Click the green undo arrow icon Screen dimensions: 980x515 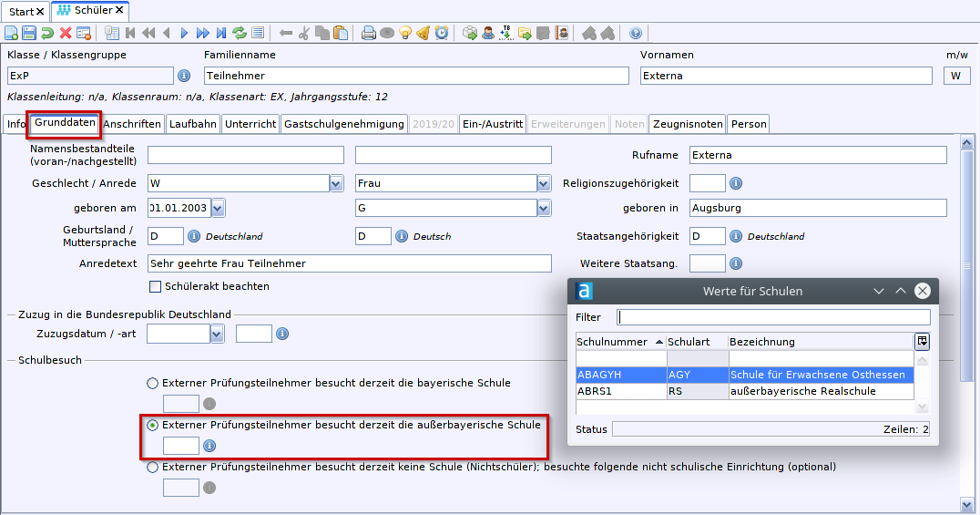[x=46, y=33]
